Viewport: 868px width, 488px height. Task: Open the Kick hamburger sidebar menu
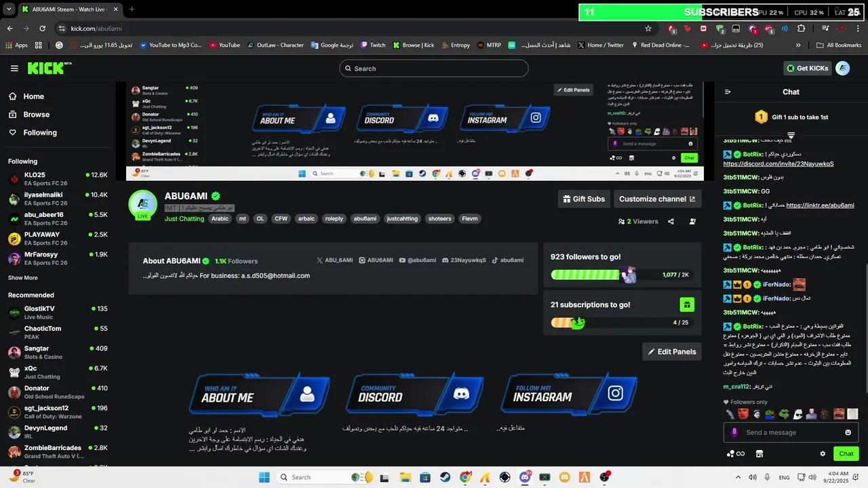(x=14, y=68)
